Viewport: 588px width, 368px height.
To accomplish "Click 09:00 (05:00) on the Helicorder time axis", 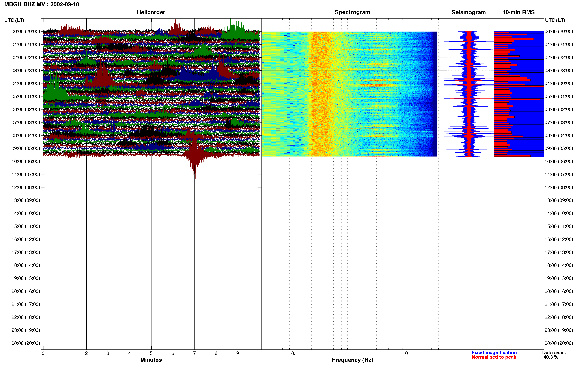I will tap(26, 148).
